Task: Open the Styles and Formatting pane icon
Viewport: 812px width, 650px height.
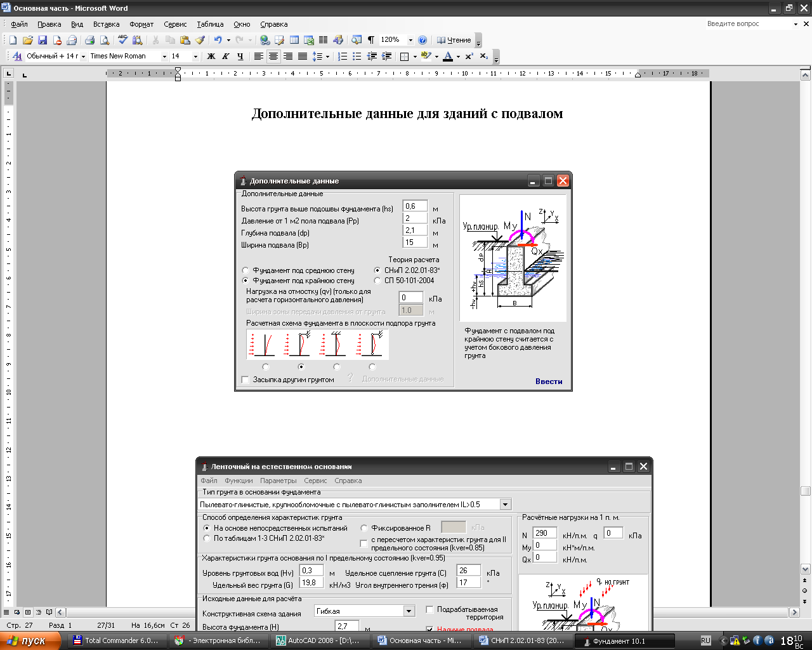Action: [17, 56]
